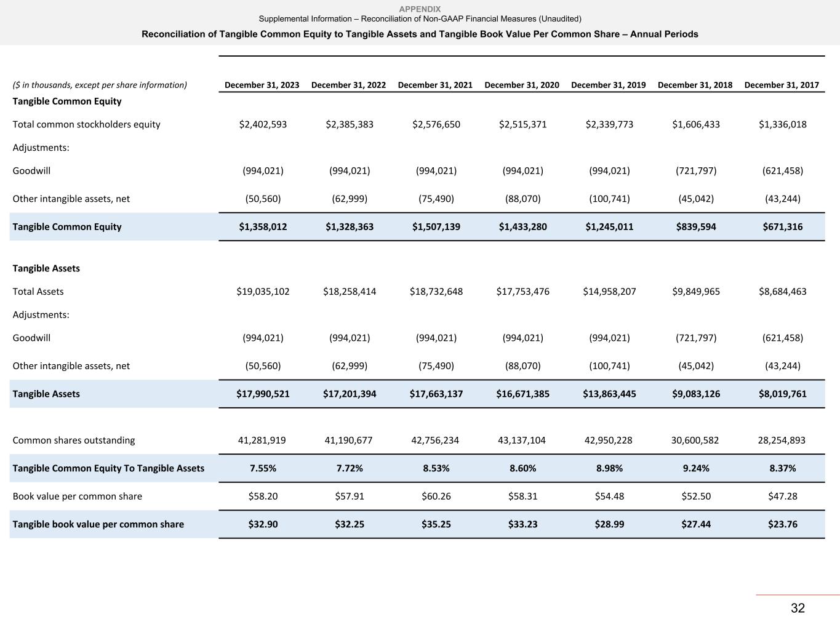Click the December 31, 2023 column header

(x=262, y=85)
